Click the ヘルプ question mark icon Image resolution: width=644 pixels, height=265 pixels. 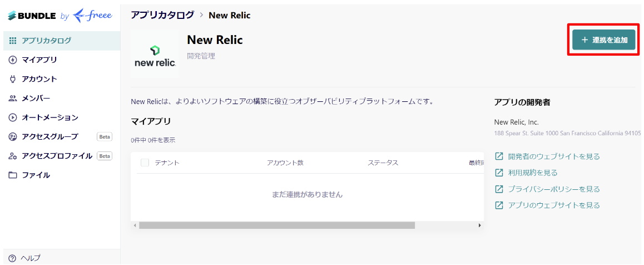12,258
